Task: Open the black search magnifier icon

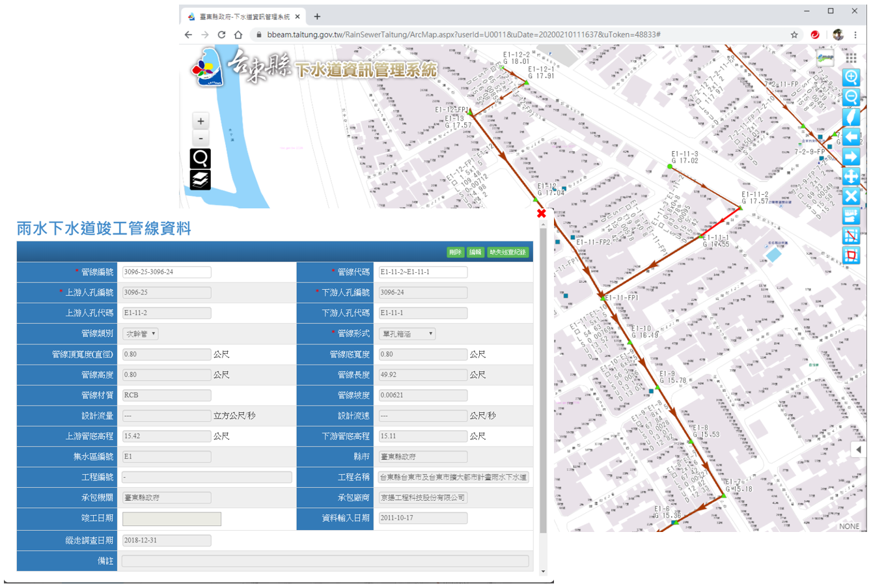Action: (200, 158)
